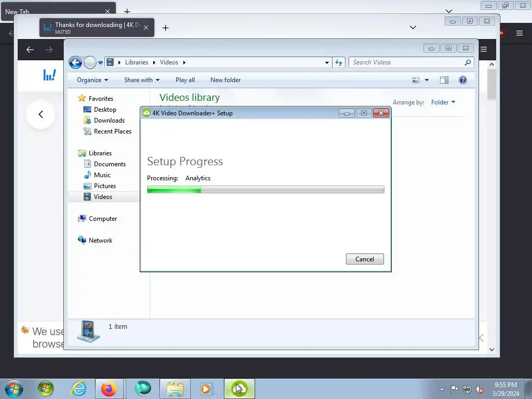Click the Explorer forward navigation button
This screenshot has height=399, width=532.
pyautogui.click(x=90, y=62)
